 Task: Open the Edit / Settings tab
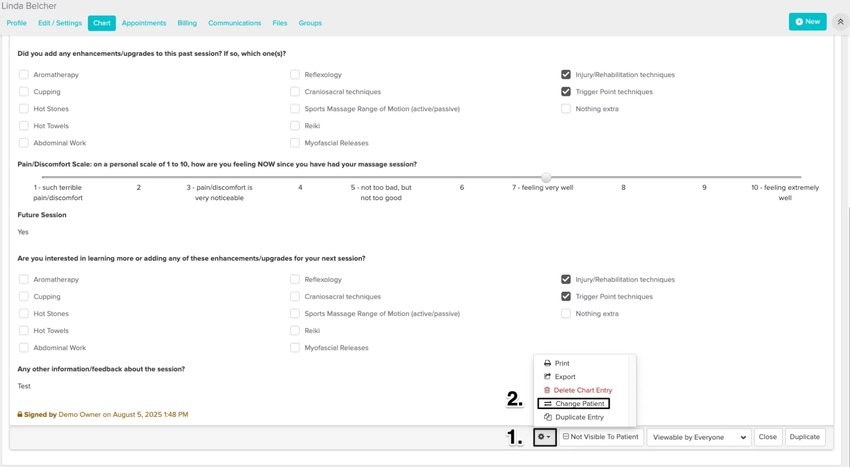pos(60,23)
